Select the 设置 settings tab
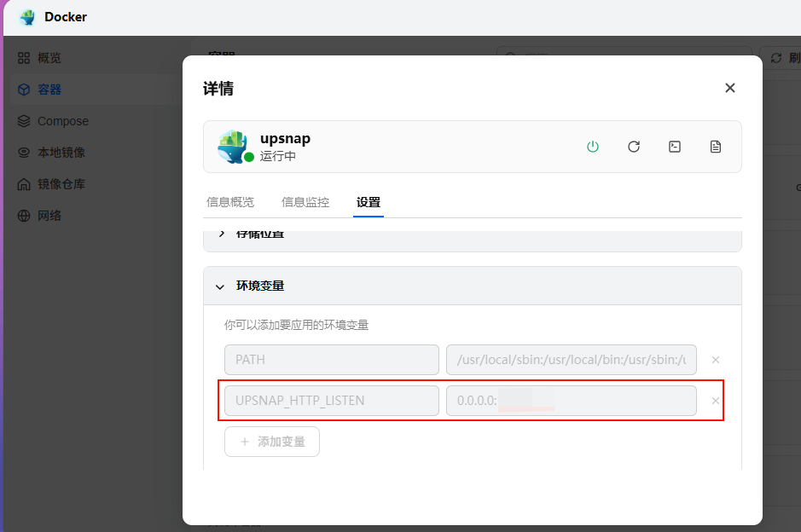801x532 pixels. pyautogui.click(x=369, y=202)
